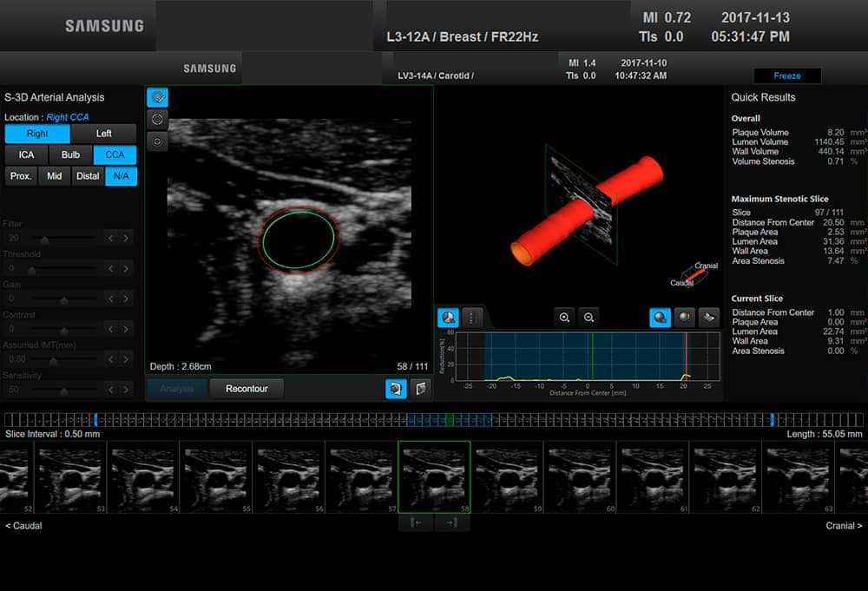The width and height of the screenshot is (868, 591).
Task: Decrease Sensitivity with left arrow
Action: pyautogui.click(x=111, y=389)
